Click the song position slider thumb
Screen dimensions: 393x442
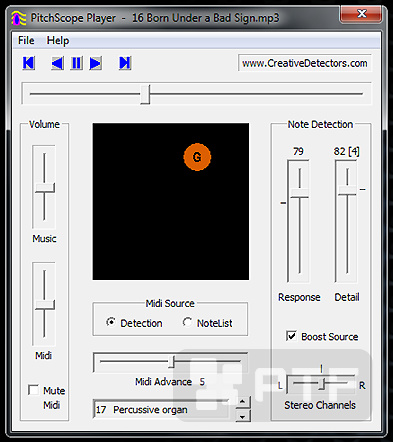coord(145,94)
